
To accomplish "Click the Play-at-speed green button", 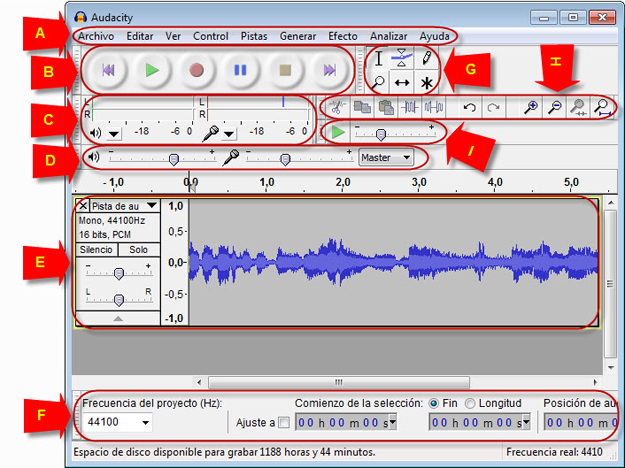I will [x=338, y=132].
